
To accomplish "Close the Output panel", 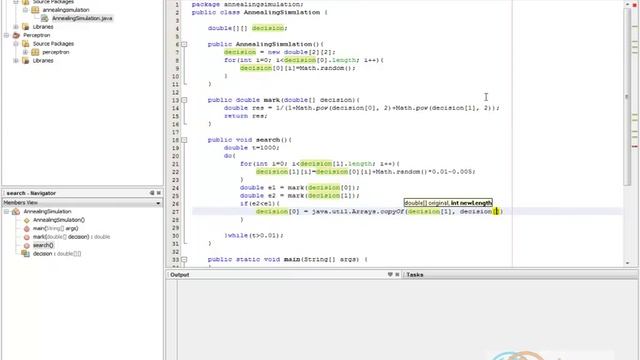I will click(x=397, y=275).
